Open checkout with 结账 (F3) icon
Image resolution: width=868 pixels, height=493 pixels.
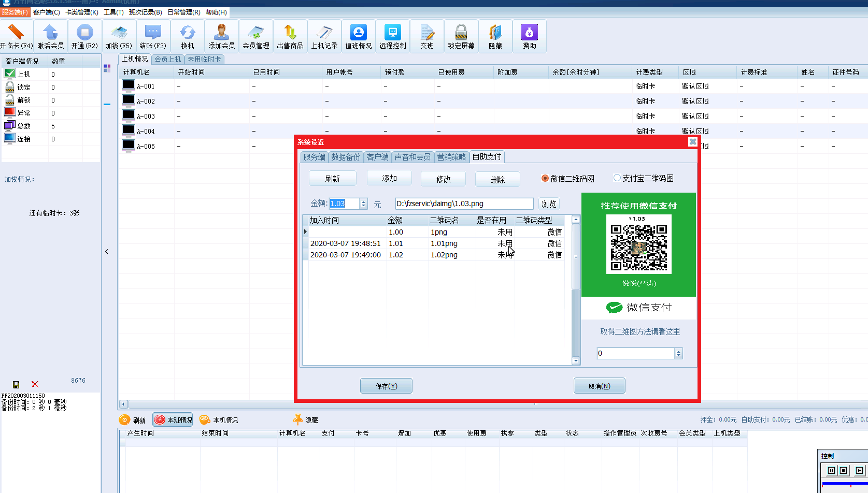[153, 36]
